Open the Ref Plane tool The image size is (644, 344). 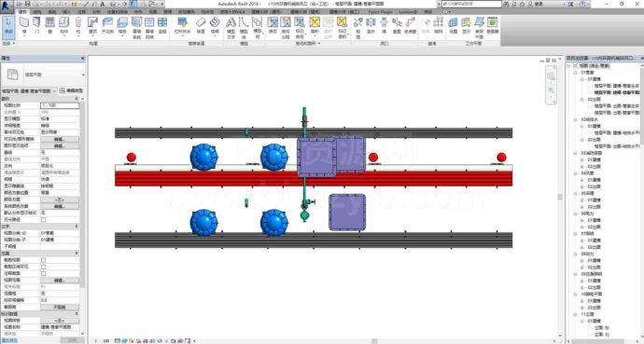tap(480, 27)
